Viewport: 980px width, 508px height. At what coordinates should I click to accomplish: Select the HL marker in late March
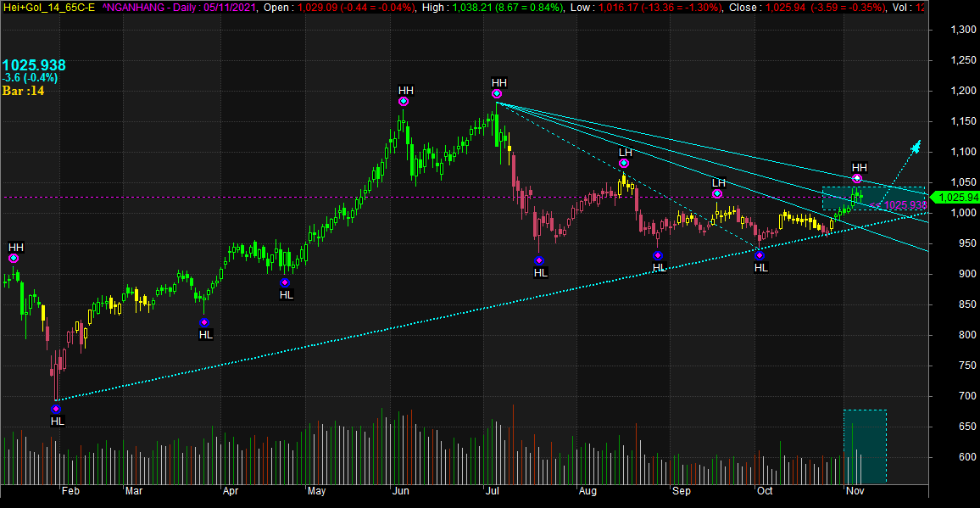pyautogui.click(x=204, y=322)
